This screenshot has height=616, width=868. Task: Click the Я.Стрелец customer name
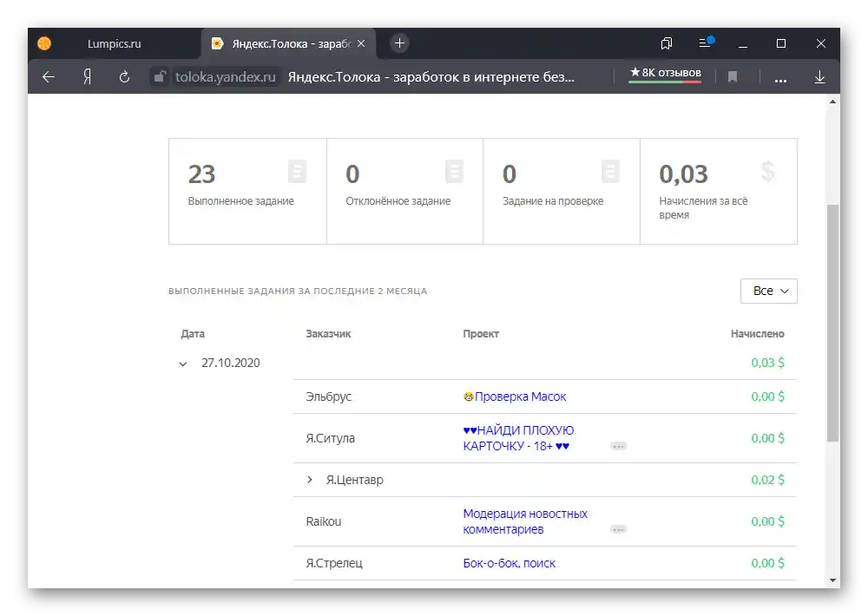[x=334, y=563]
